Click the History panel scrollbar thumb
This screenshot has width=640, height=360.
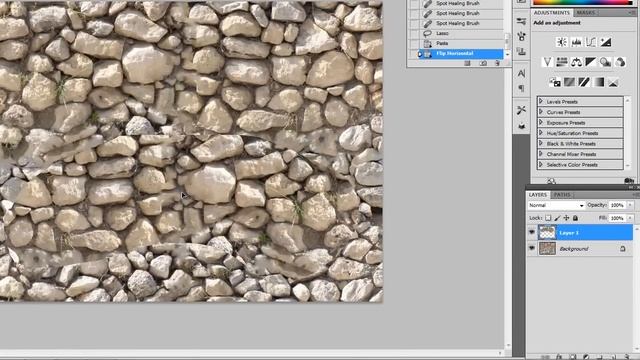tap(507, 40)
